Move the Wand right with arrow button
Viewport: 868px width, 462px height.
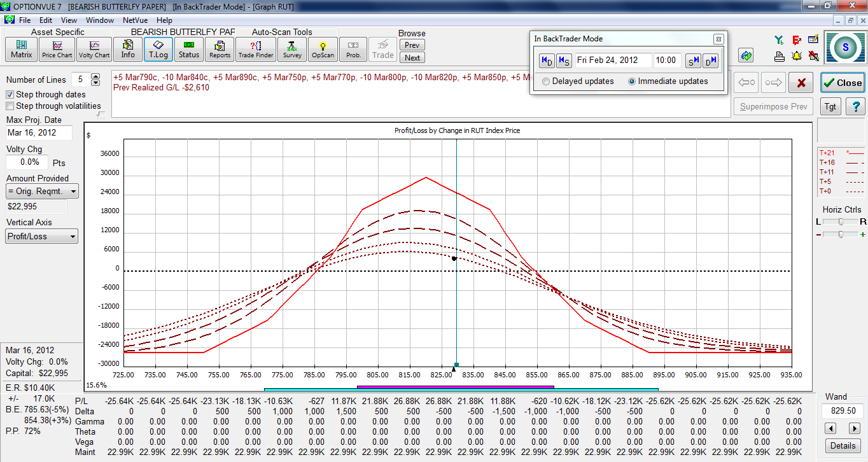[855, 428]
